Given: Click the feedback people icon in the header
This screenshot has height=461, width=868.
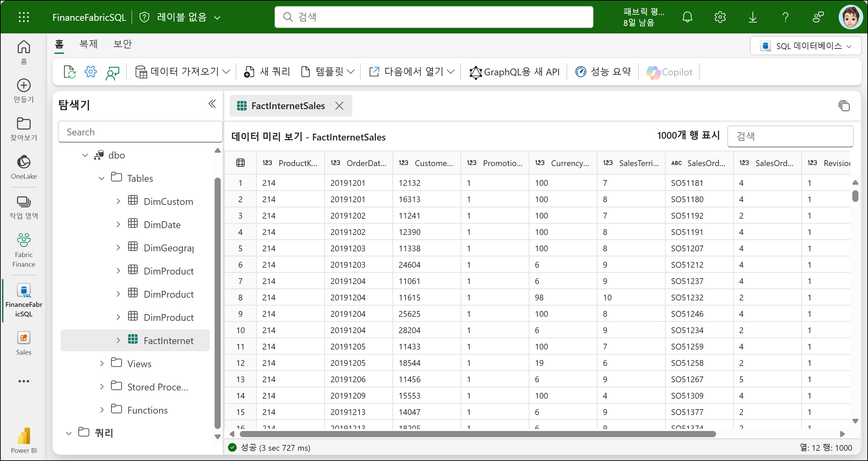Looking at the screenshot, I should (818, 17).
